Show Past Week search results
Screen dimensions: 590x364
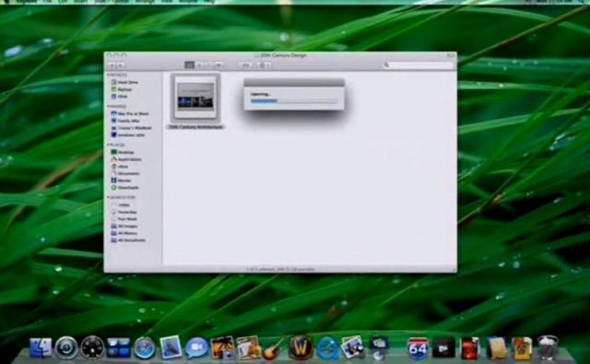click(124, 218)
